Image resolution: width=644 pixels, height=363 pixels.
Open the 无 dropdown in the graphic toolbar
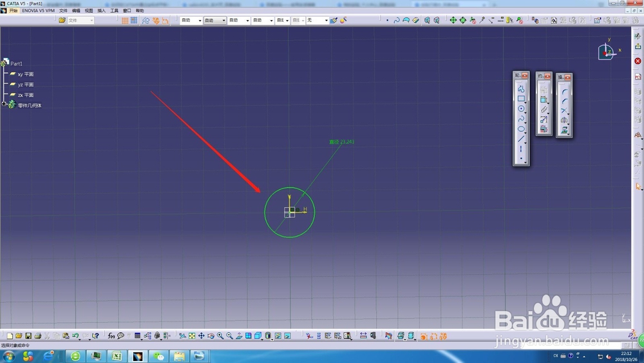tap(317, 20)
